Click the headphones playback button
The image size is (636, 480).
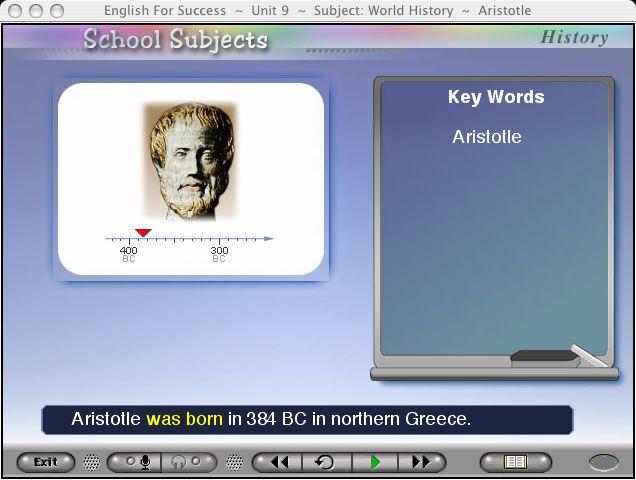click(x=189, y=462)
